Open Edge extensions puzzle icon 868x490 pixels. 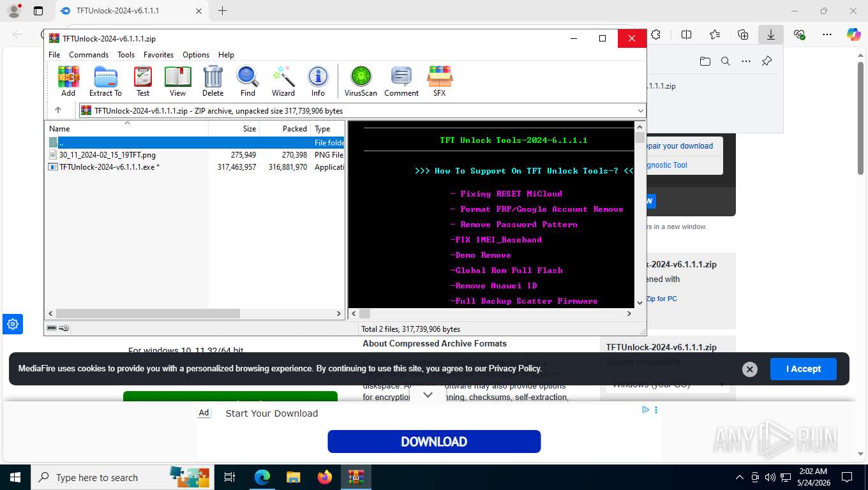[x=655, y=34]
